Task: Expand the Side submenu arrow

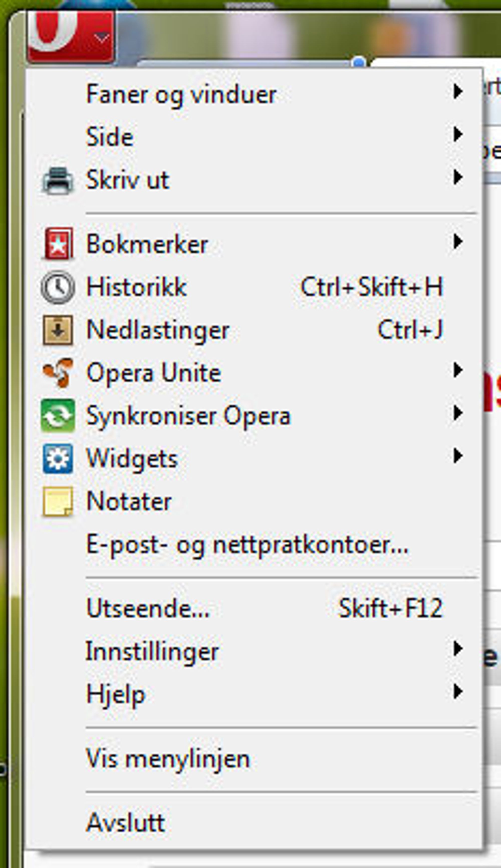Action: pyautogui.click(x=457, y=135)
